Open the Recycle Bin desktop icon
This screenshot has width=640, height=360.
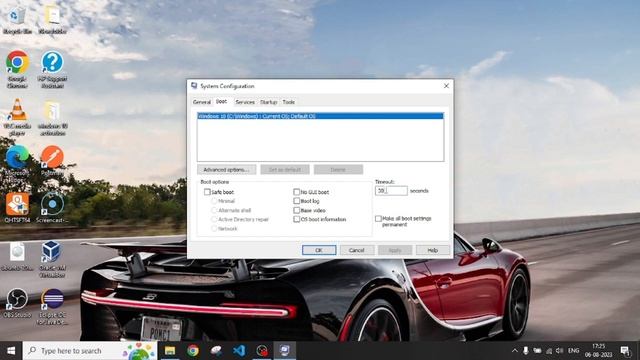click(x=17, y=20)
